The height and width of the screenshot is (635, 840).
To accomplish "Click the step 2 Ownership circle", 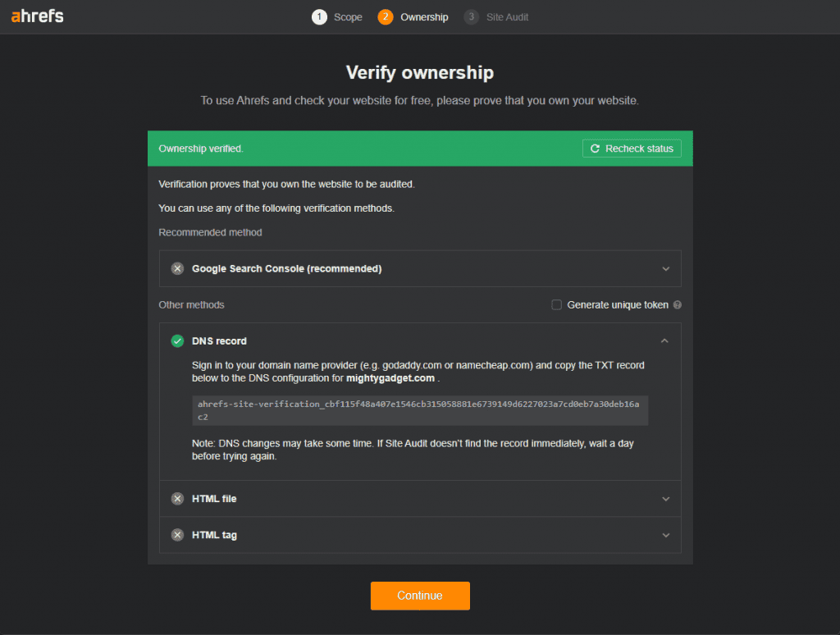I will click(x=386, y=17).
